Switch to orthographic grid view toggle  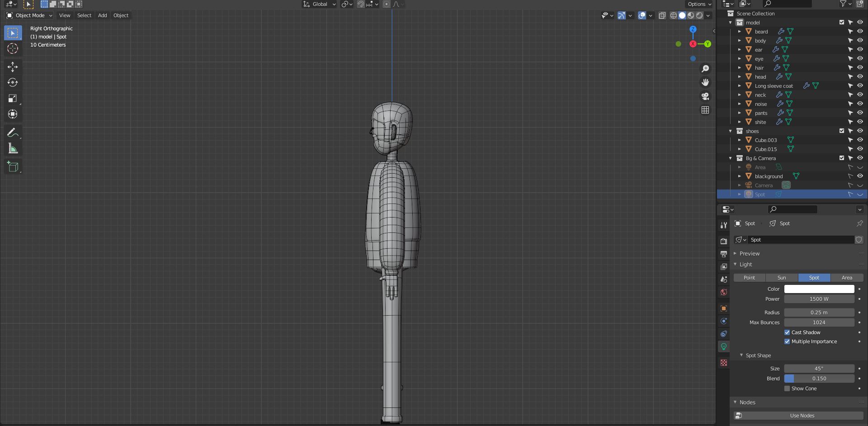(x=705, y=110)
